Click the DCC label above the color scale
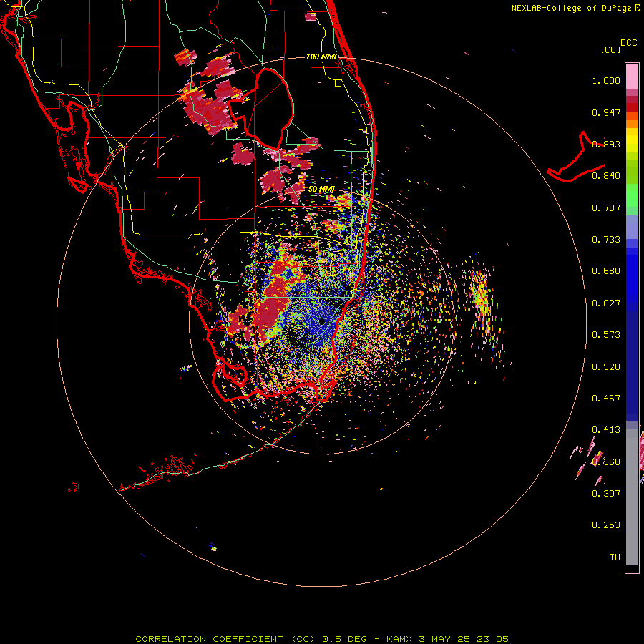This screenshot has height=644, width=644. coord(628,43)
